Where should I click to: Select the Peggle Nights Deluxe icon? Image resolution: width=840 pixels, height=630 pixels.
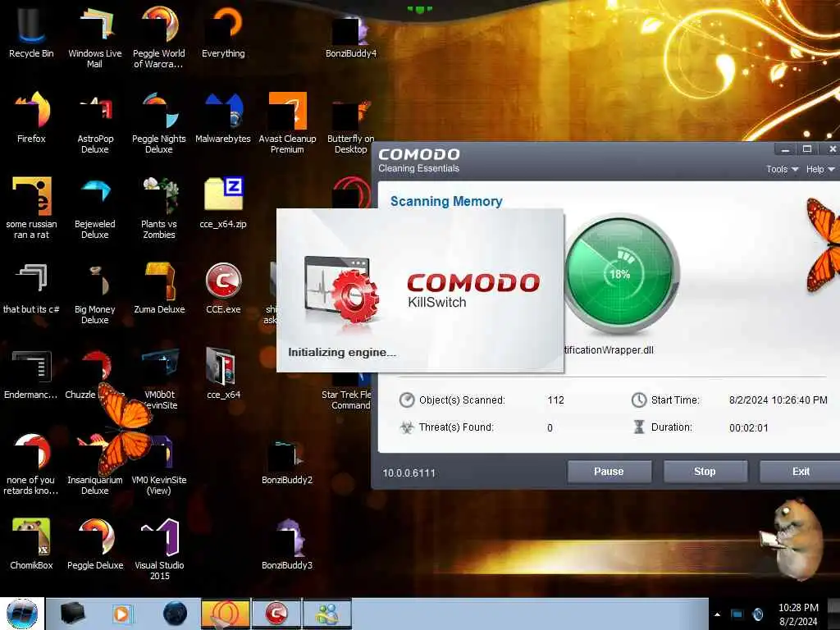158,123
